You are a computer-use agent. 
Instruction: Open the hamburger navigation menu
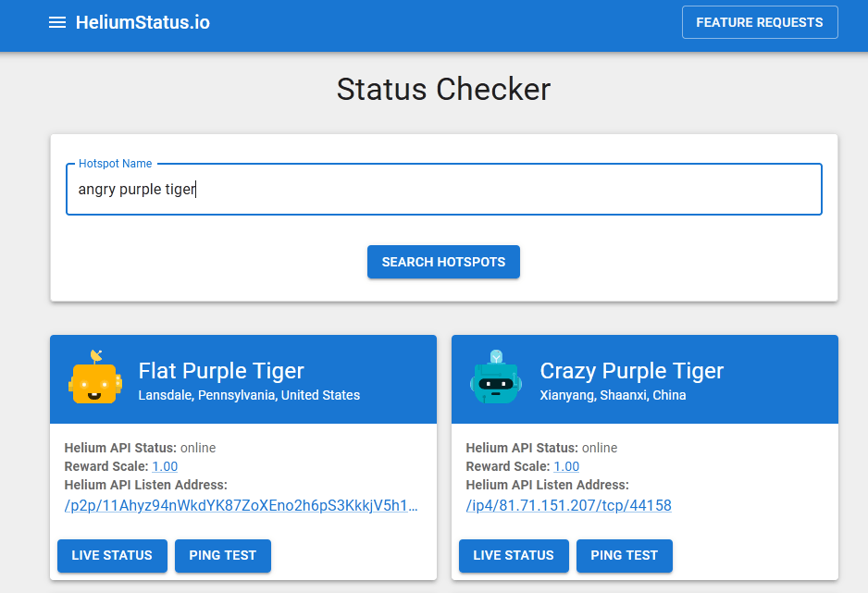(x=57, y=22)
